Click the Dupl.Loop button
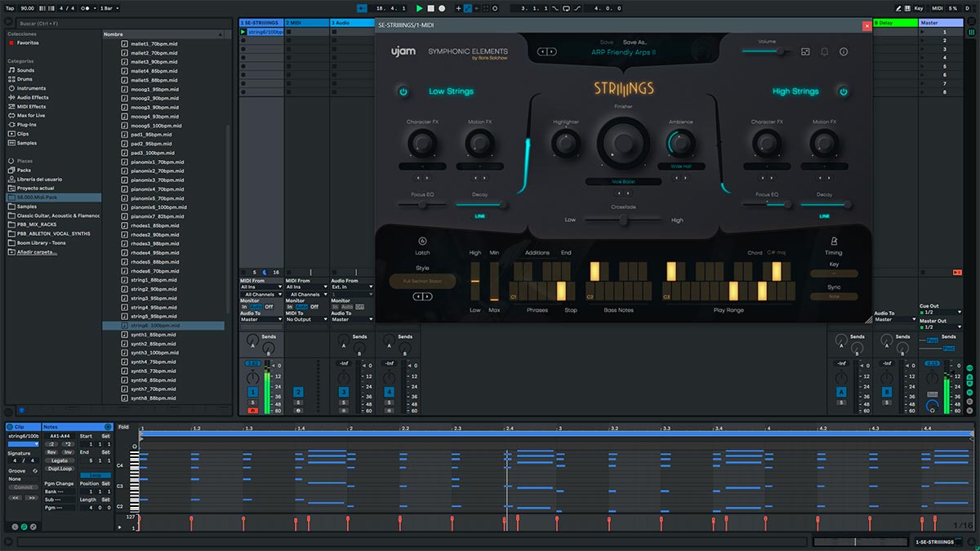 (59, 469)
